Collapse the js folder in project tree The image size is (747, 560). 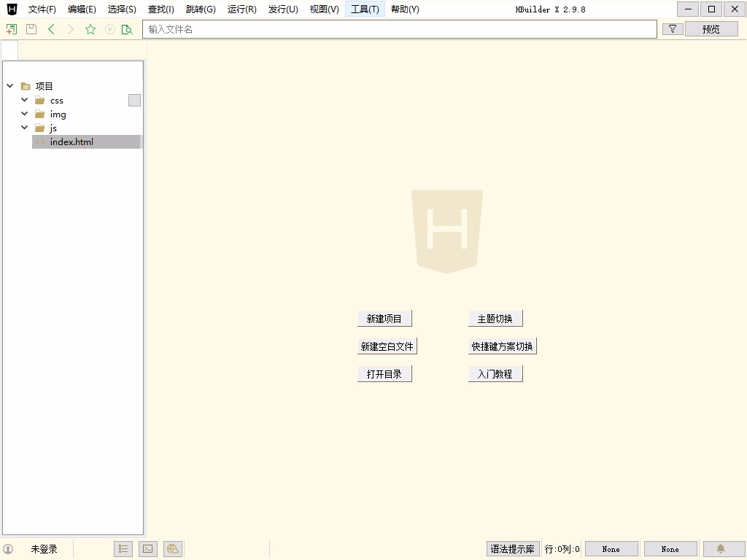(x=24, y=128)
